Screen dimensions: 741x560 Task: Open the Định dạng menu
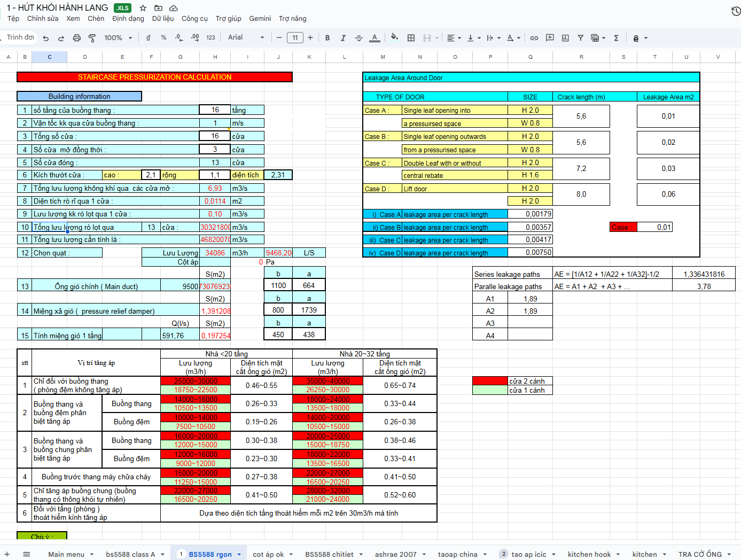pos(128,18)
